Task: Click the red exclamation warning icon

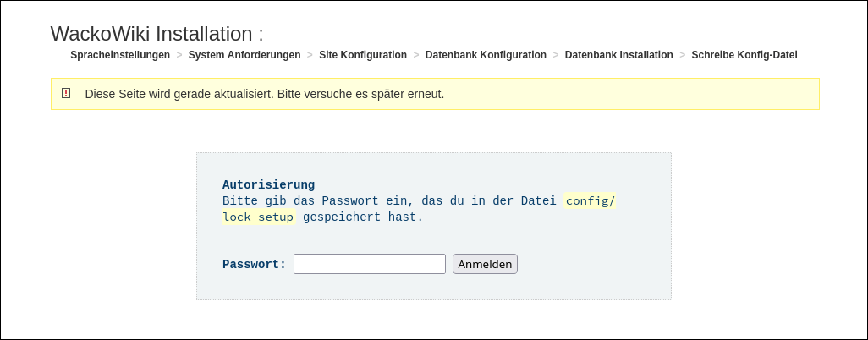Action: pos(66,94)
